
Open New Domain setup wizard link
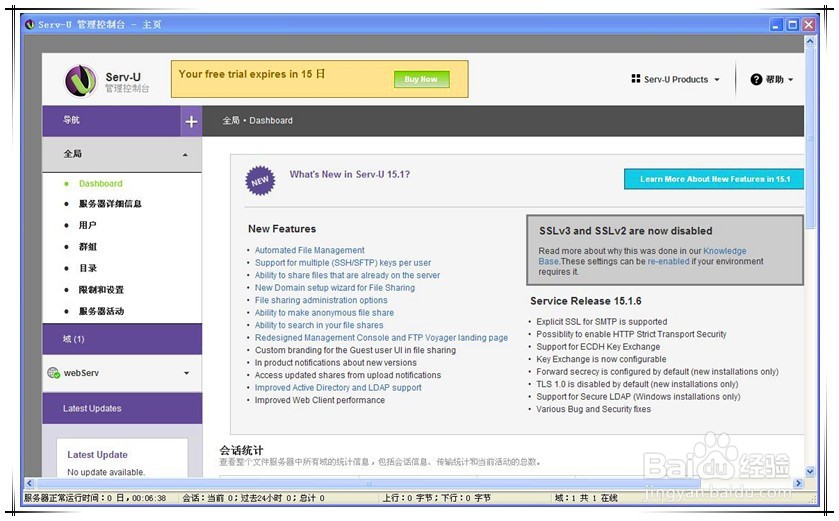tap(334, 287)
